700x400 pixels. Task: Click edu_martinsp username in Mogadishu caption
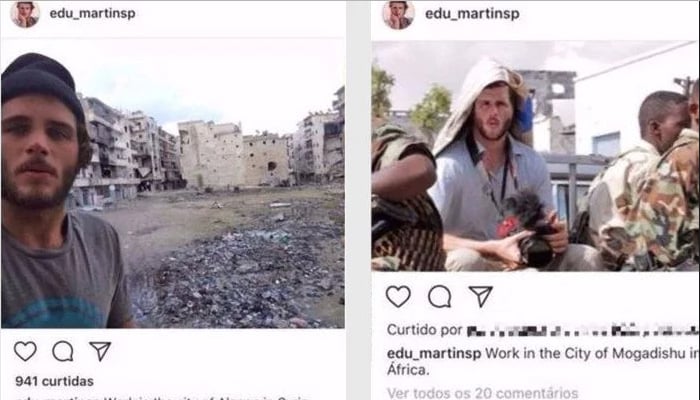434,354
